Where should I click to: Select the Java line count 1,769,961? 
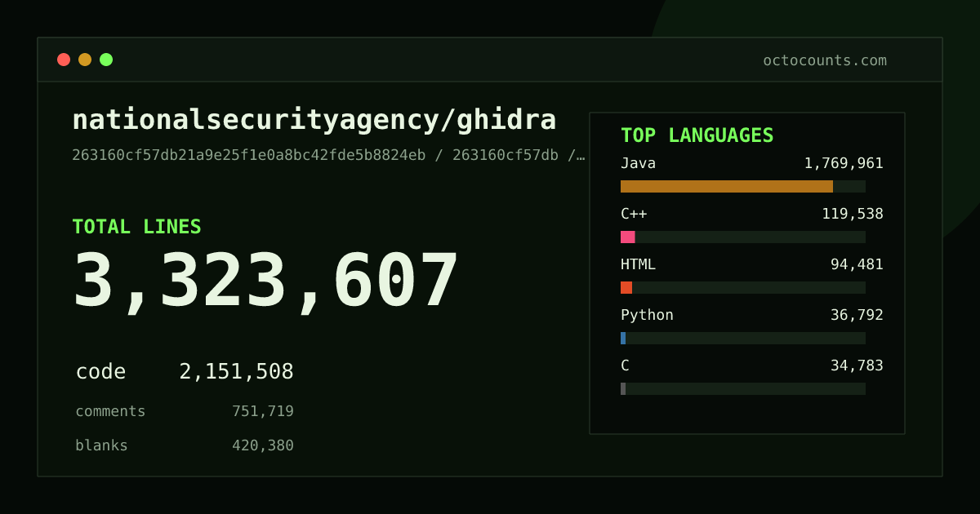point(844,163)
